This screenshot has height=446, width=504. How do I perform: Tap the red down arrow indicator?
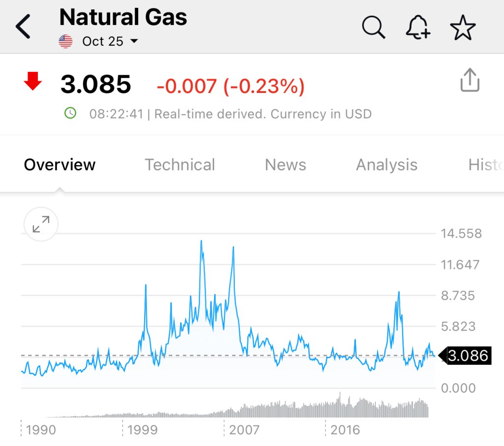(33, 81)
